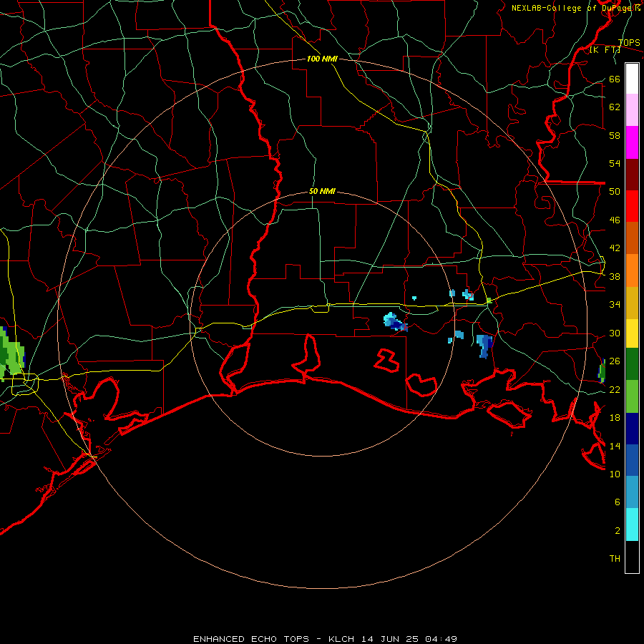This screenshot has width=644, height=644.
Task: Click the '50' legend value
Action: click(x=615, y=192)
